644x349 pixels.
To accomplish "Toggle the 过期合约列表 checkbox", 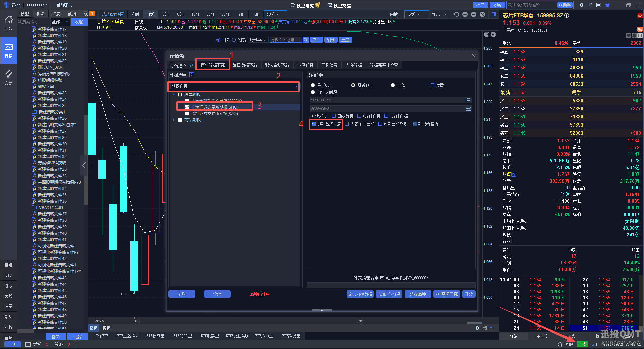I will click(x=314, y=124).
